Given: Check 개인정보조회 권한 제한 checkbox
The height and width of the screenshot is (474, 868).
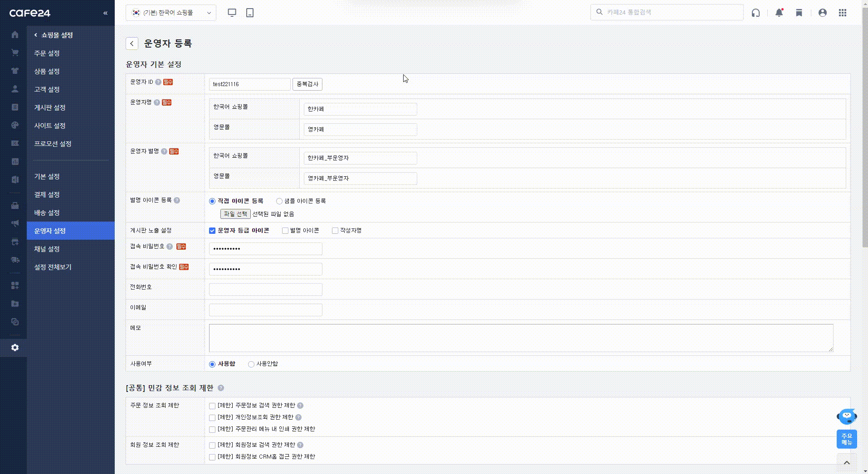Looking at the screenshot, I should (x=212, y=418).
